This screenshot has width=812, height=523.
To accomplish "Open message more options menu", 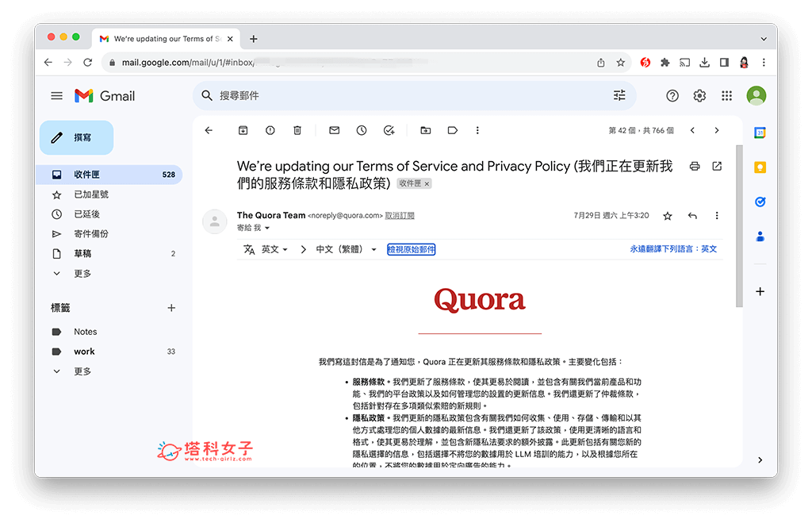I will [717, 216].
